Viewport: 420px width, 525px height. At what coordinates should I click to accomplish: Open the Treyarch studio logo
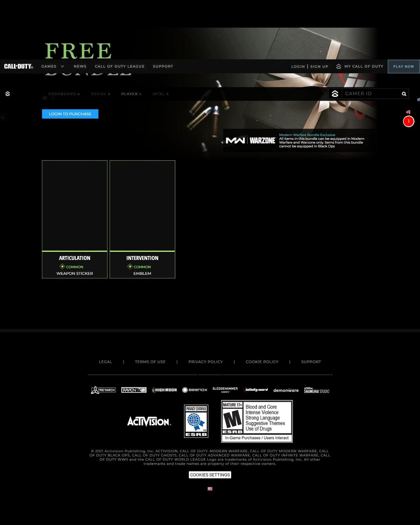[103, 390]
